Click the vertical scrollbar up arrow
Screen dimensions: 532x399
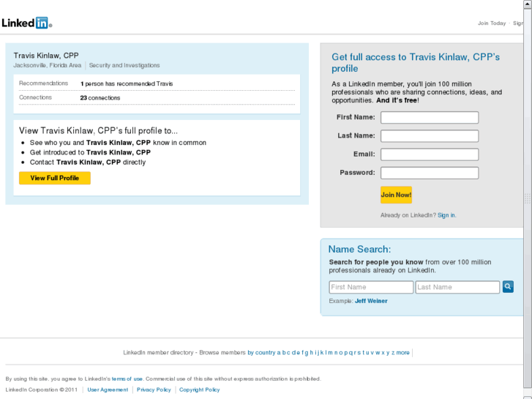[528, 4]
